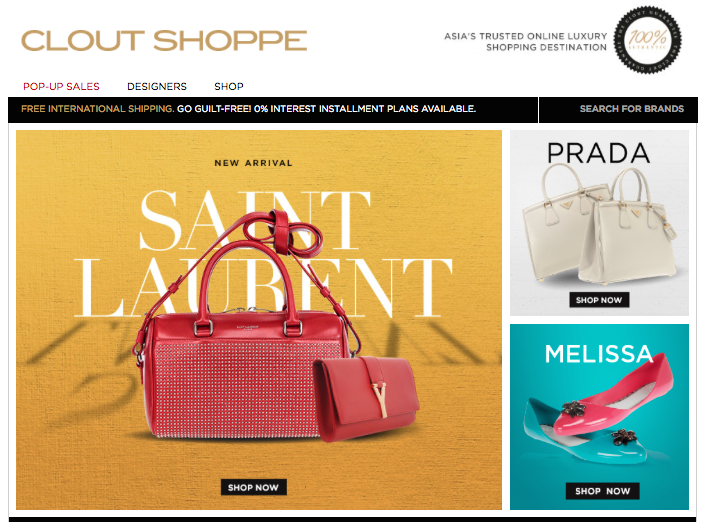This screenshot has height=530, width=706.
Task: Click the Prada brand title
Action: pyautogui.click(x=599, y=153)
